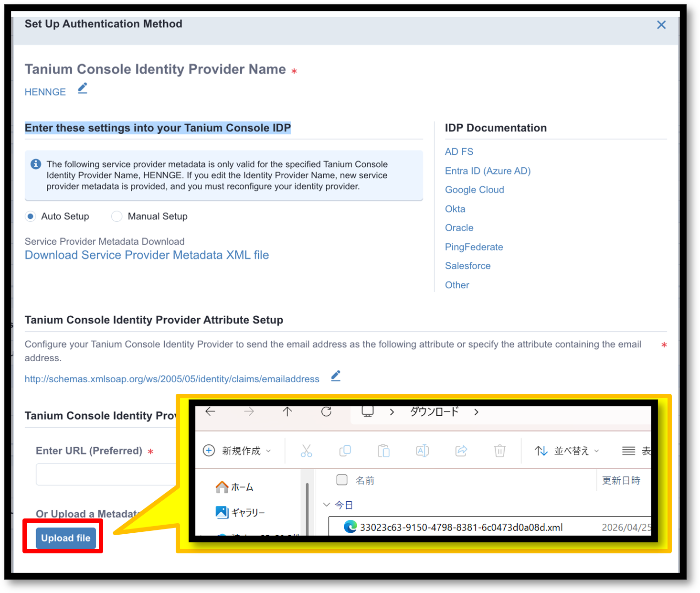Sort files by the 更新日時 column header
700x593 pixels.
coord(621,480)
